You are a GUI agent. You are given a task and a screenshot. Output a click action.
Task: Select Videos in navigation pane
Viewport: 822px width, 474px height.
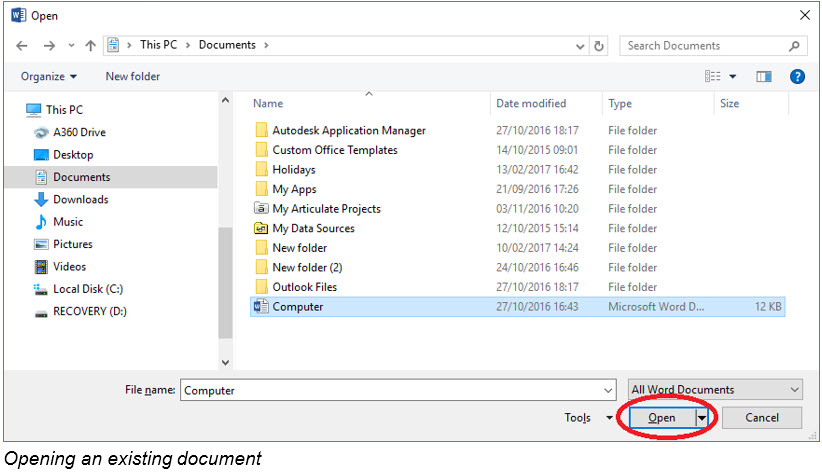coord(60,266)
